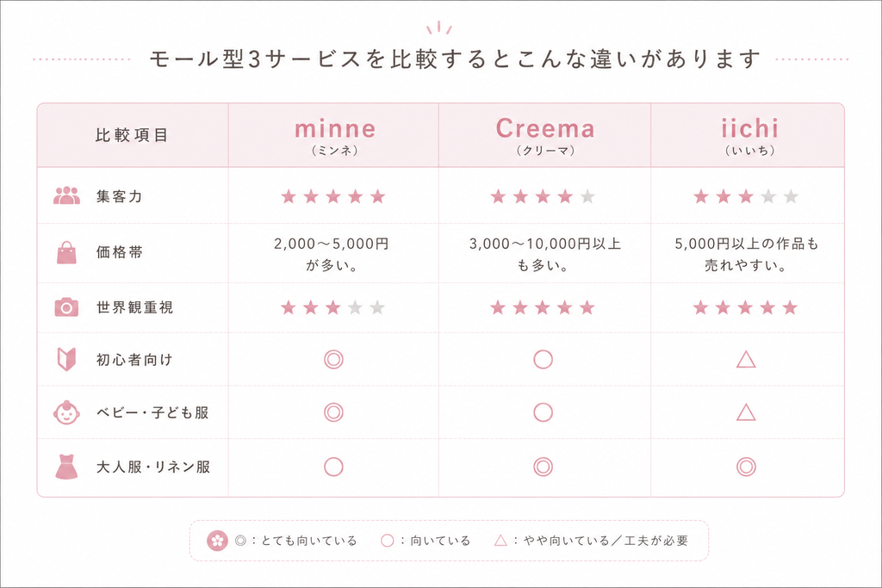882x588 pixels.
Task: Click the dress icon beside 大人服・リネン服
Action: tap(66, 467)
